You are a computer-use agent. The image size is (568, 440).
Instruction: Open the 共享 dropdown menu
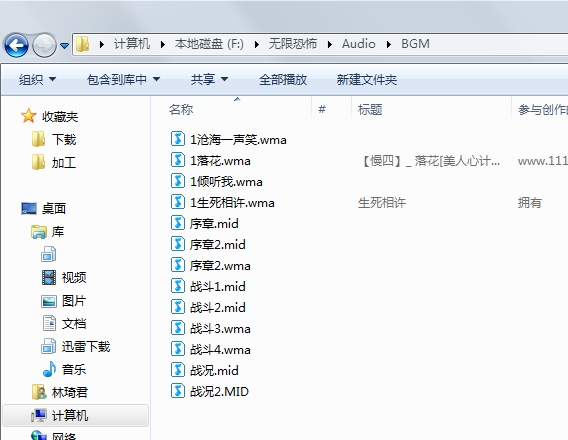pyautogui.click(x=209, y=79)
